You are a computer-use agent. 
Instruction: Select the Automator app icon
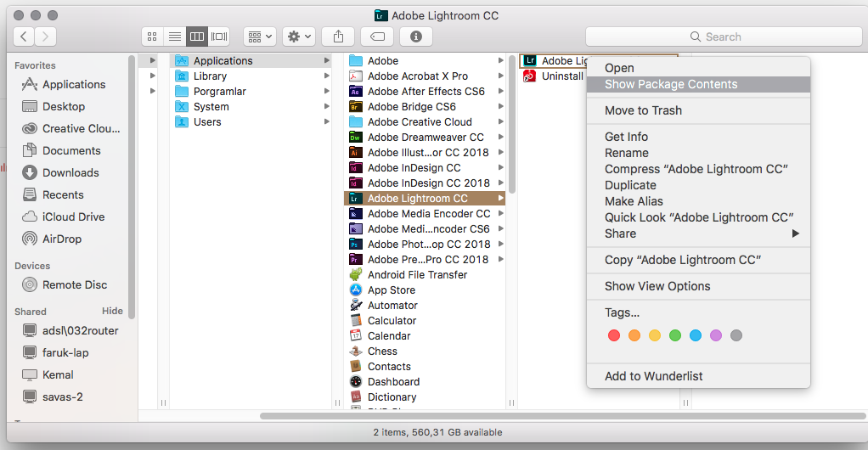pyautogui.click(x=356, y=306)
